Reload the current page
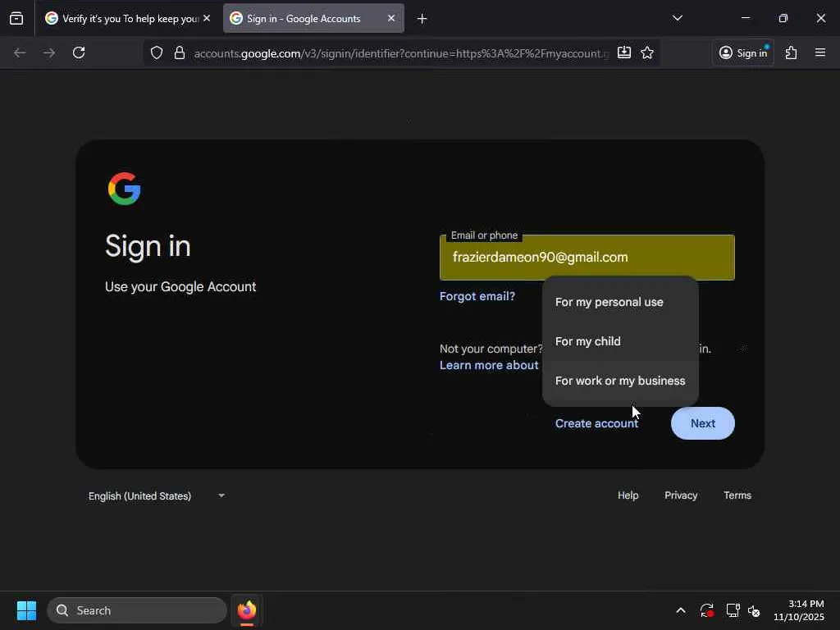The width and height of the screenshot is (840, 630). coord(79,52)
